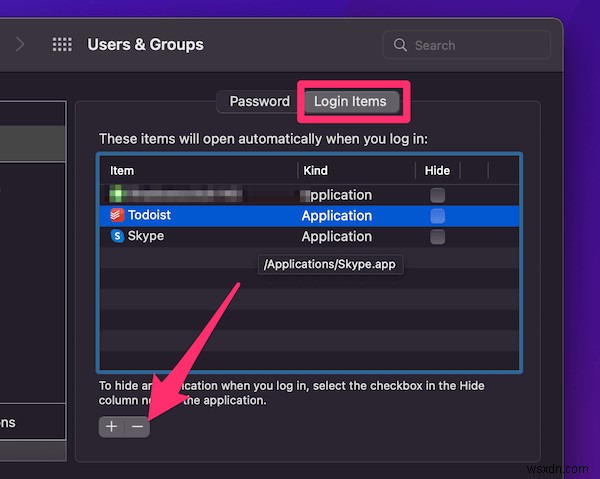600x479 pixels.
Task: Add a login item with plus button
Action: tap(111, 426)
